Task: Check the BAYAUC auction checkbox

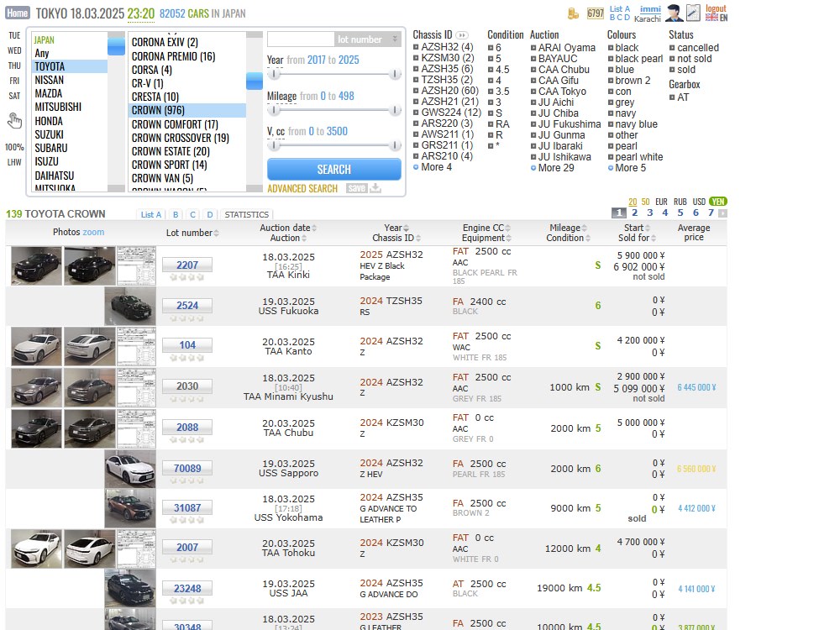Action: point(533,59)
